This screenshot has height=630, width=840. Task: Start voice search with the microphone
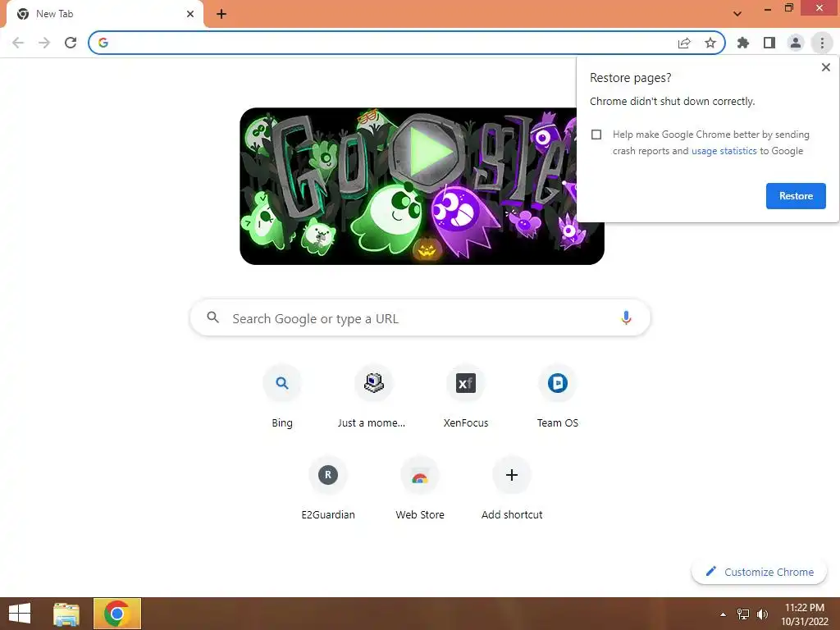click(626, 318)
